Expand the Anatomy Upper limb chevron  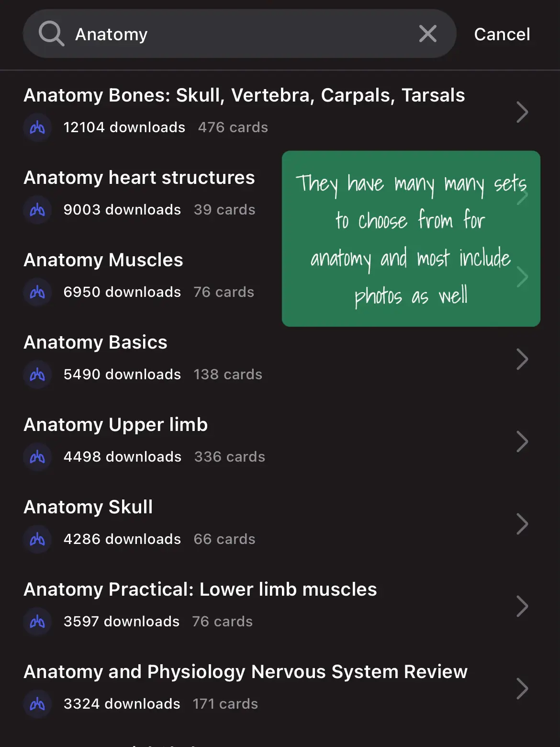522,441
